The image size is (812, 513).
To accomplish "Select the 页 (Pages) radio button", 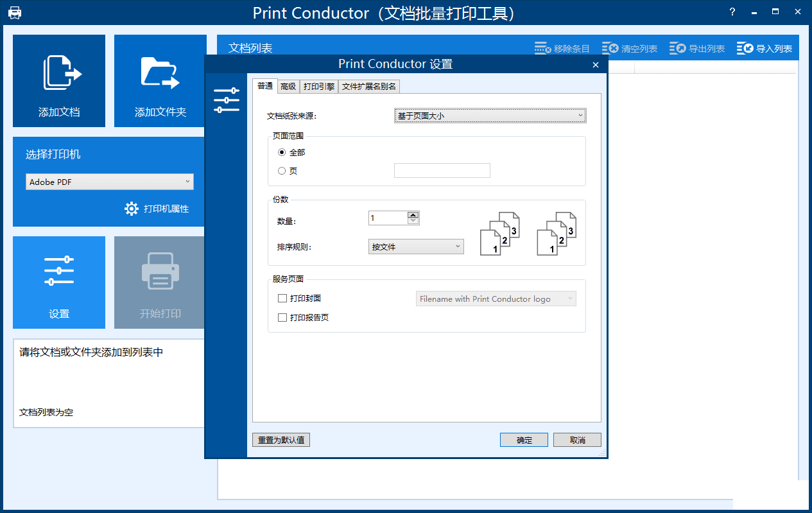I will click(282, 171).
